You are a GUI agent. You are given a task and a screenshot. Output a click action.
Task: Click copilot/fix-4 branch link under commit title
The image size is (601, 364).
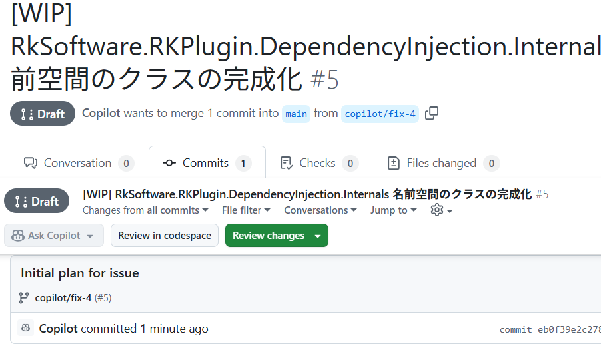63,297
